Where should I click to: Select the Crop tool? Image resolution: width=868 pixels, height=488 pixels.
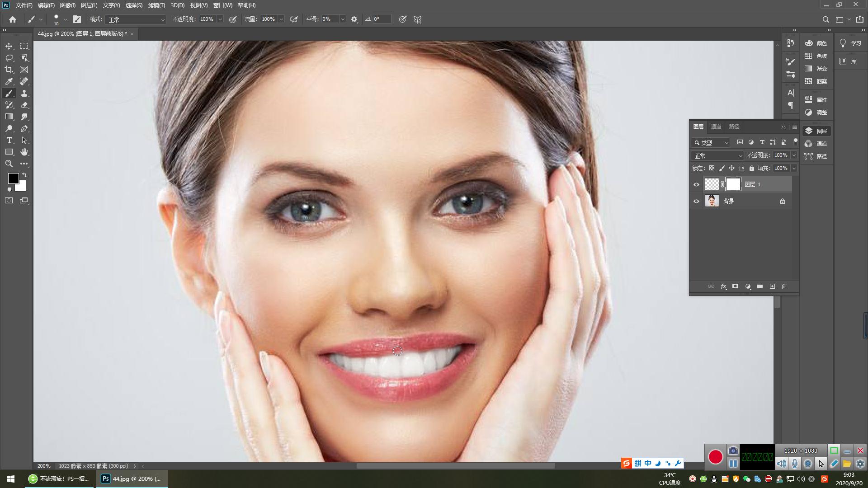point(9,70)
